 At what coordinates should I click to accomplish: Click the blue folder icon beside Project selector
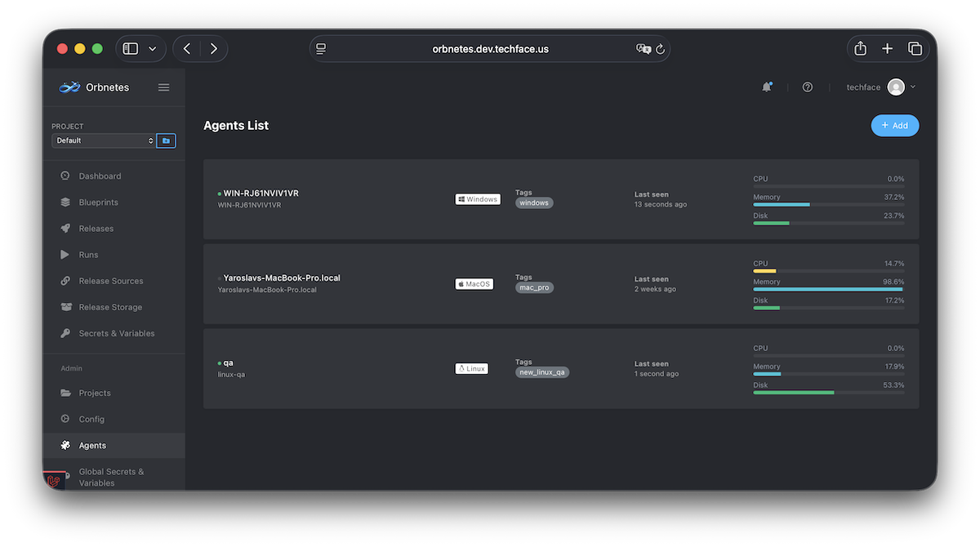tap(166, 140)
